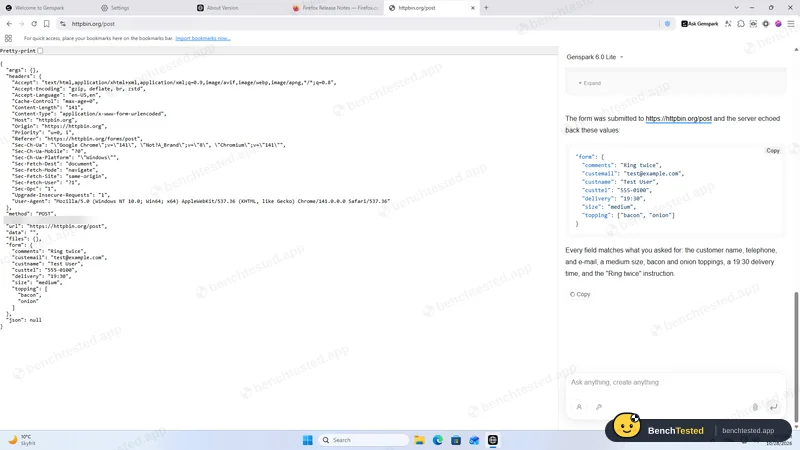
Task: Open Microsoft Store from the taskbar
Action: coord(456,440)
